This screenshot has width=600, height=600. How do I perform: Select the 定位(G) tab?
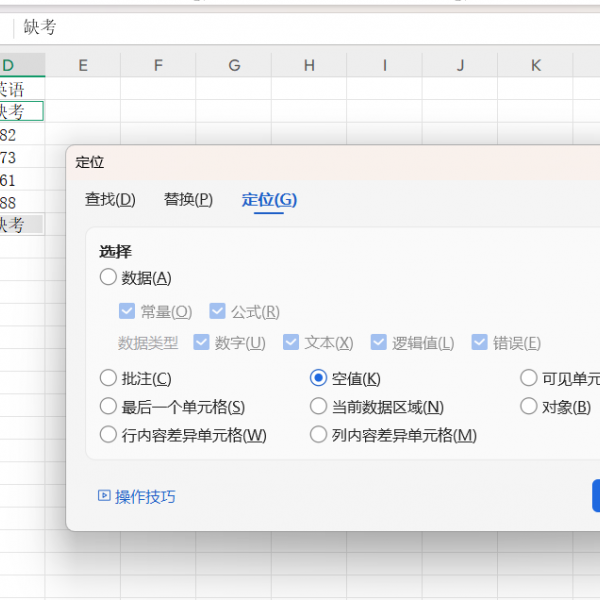point(269,200)
